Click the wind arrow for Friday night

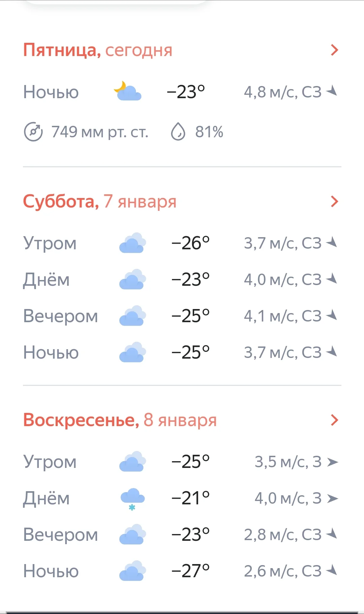pyautogui.click(x=332, y=91)
